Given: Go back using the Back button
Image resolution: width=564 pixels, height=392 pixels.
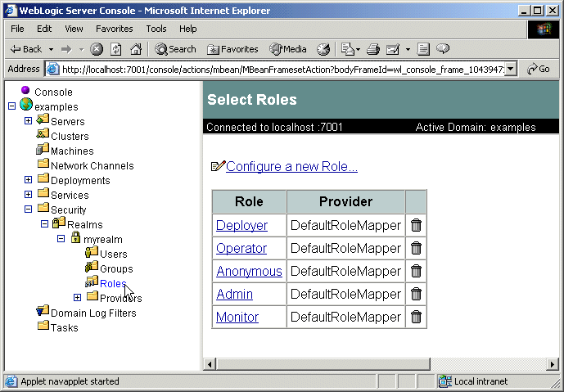Looking at the screenshot, I should pos(25,49).
